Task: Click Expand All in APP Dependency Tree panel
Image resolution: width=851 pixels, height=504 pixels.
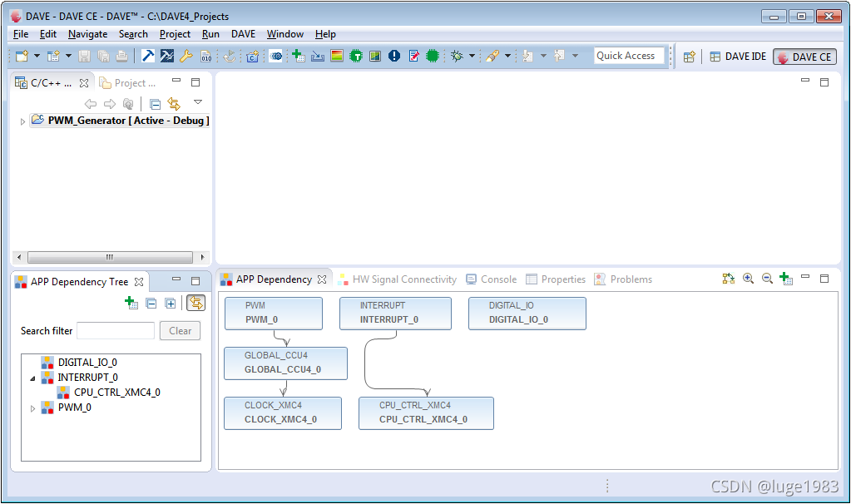Action: (x=171, y=304)
